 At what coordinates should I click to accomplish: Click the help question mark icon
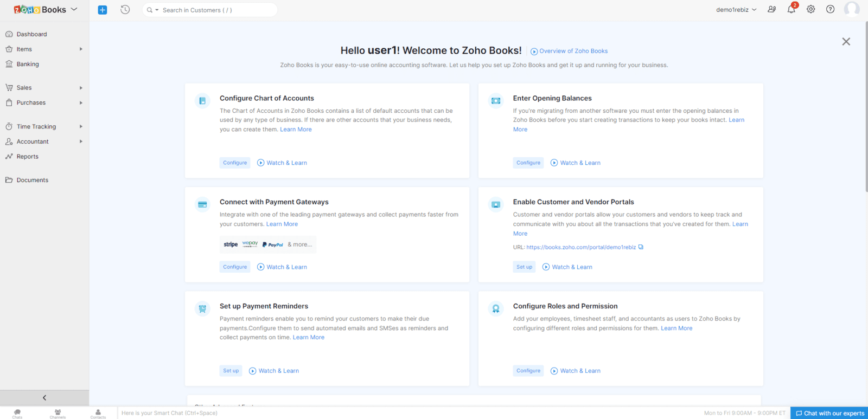[830, 9]
